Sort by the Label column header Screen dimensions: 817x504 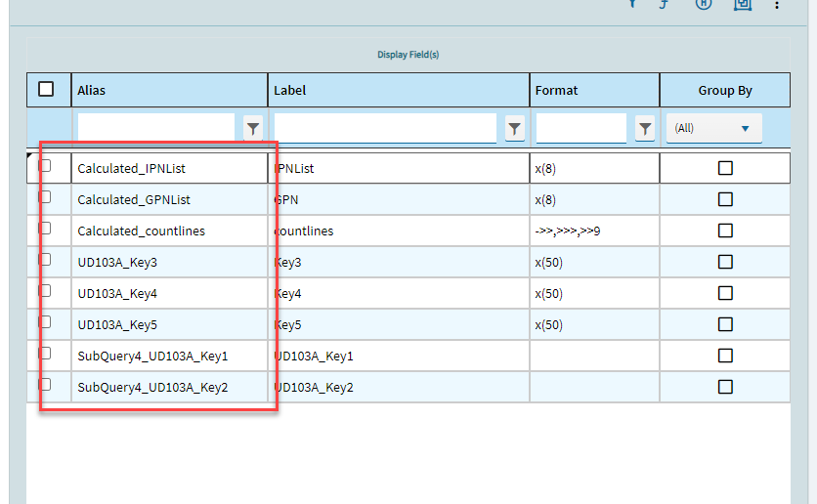click(399, 90)
